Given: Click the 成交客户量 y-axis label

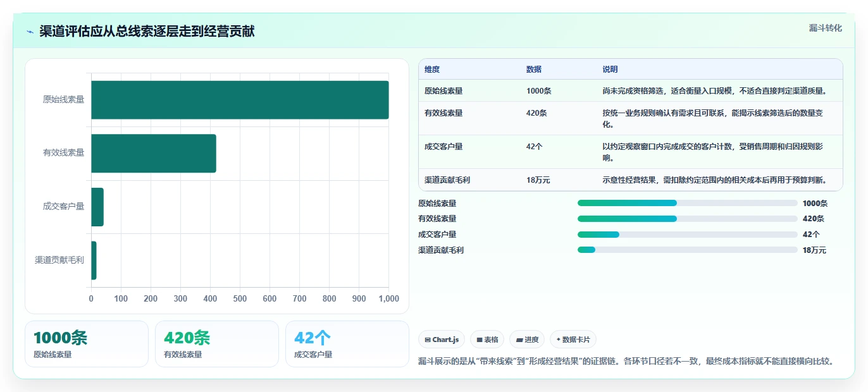Looking at the screenshot, I should tap(63, 207).
